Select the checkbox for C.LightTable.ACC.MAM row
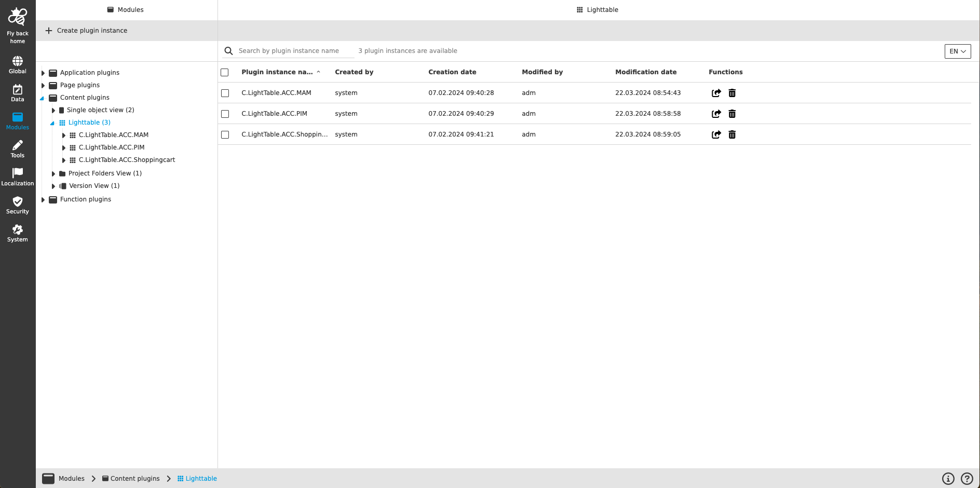Screen dimensions: 980x488 point(225,93)
